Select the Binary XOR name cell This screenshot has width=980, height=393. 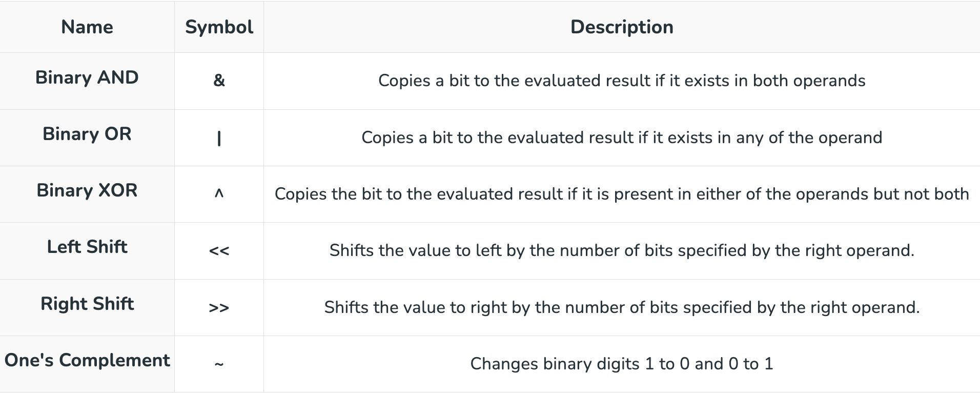(87, 190)
